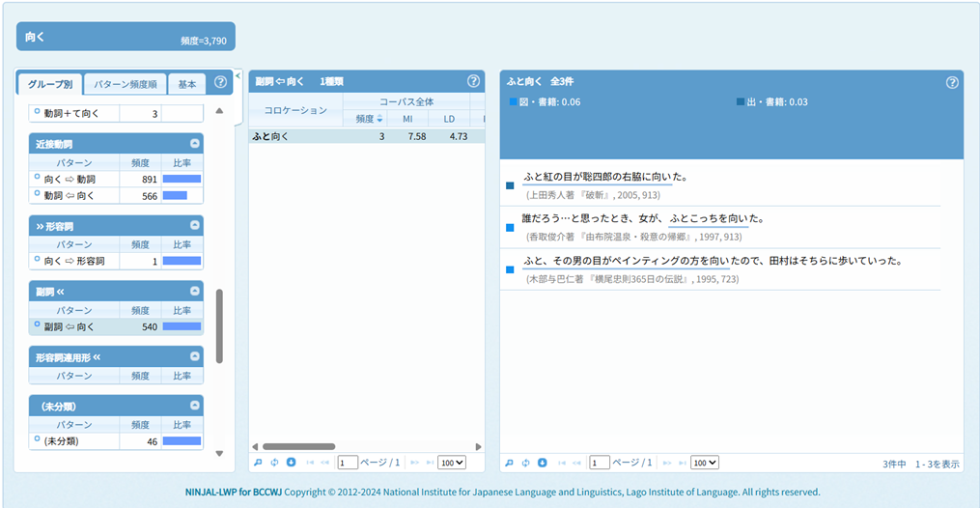Select the 動詞⇦向く pattern radio circle

37,194
